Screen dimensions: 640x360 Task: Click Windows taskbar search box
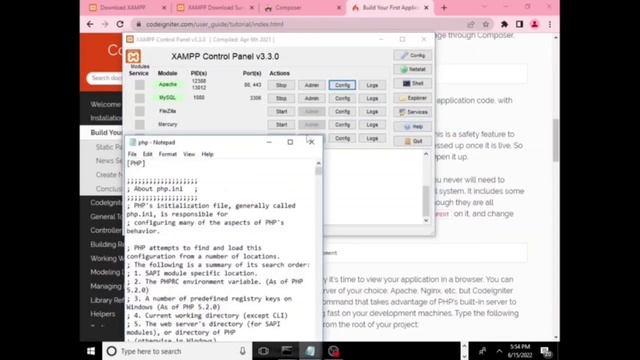(x=177, y=351)
